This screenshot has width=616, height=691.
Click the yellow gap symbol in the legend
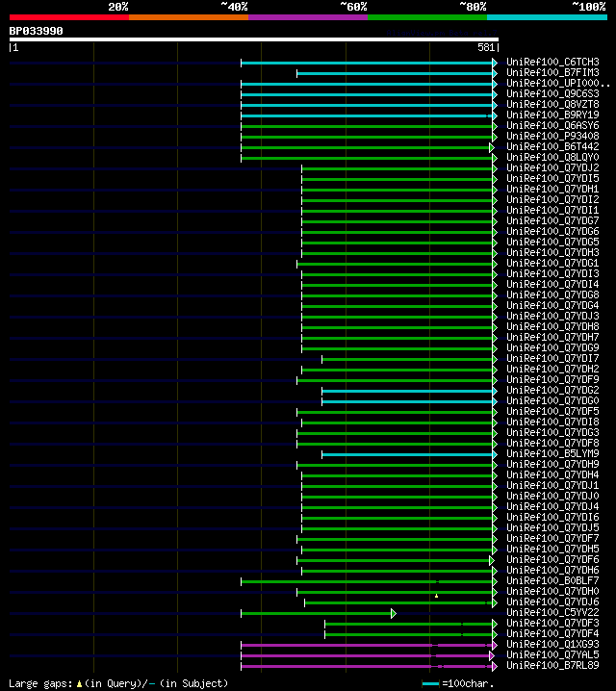(79, 684)
